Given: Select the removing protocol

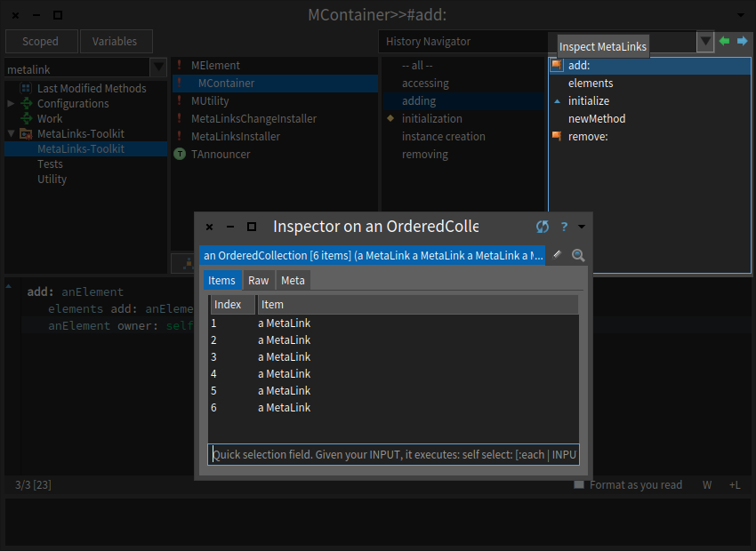Looking at the screenshot, I should [463, 154].
